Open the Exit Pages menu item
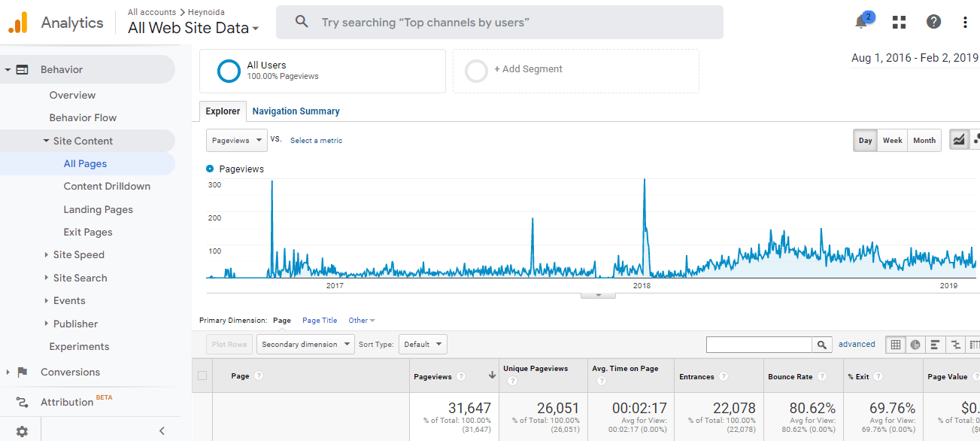This screenshot has height=441, width=980. click(x=87, y=232)
